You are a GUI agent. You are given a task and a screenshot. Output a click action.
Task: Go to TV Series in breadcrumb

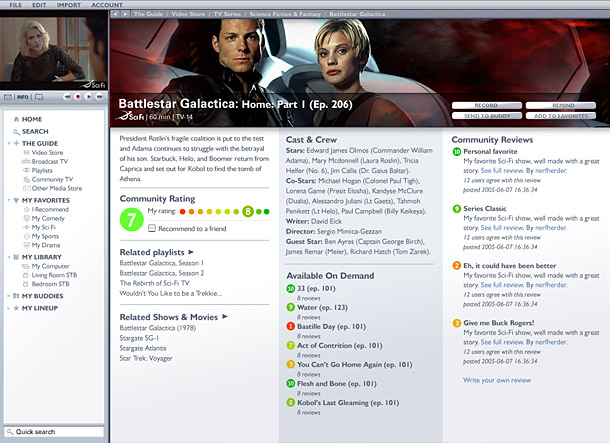click(x=227, y=14)
